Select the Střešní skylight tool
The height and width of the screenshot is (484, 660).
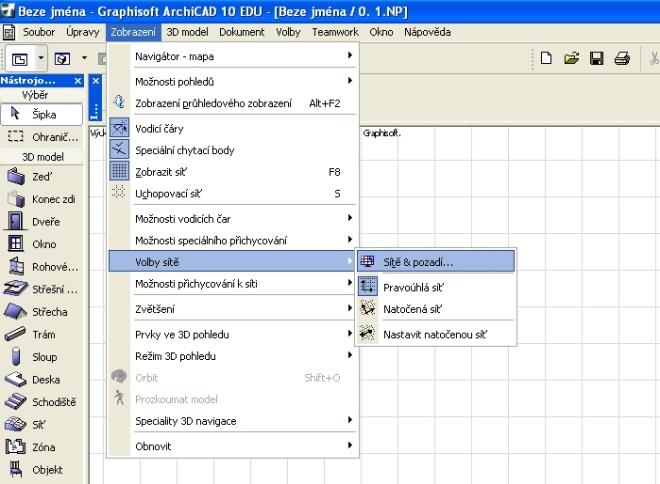(x=42, y=289)
